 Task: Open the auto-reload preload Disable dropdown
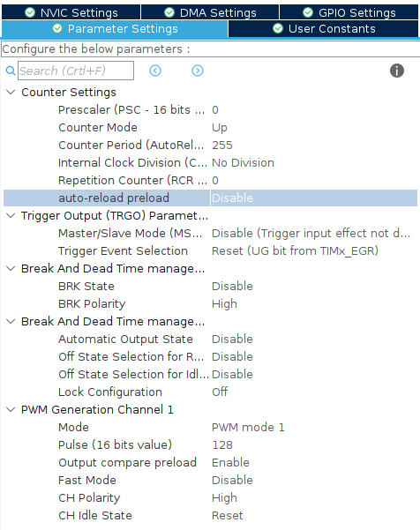(x=314, y=198)
